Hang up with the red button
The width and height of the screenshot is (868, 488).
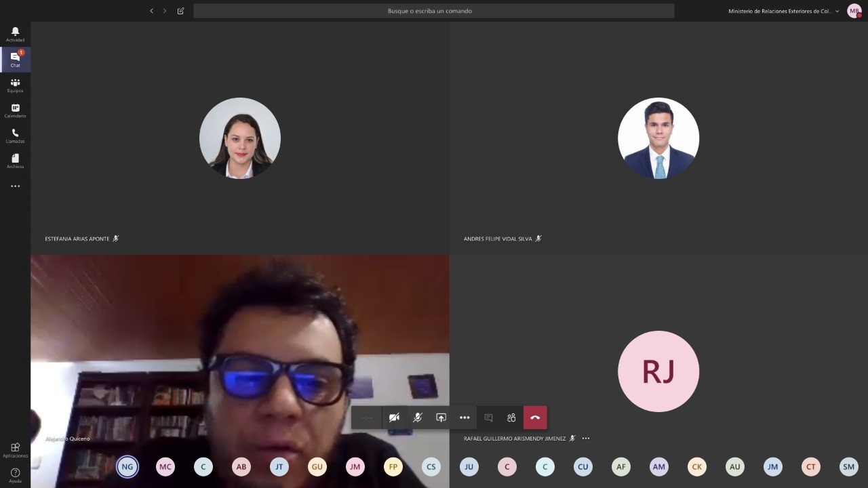pyautogui.click(x=535, y=418)
